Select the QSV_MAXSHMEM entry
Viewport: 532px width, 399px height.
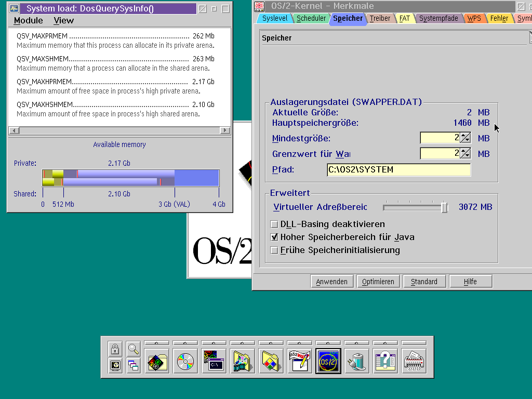click(x=115, y=63)
